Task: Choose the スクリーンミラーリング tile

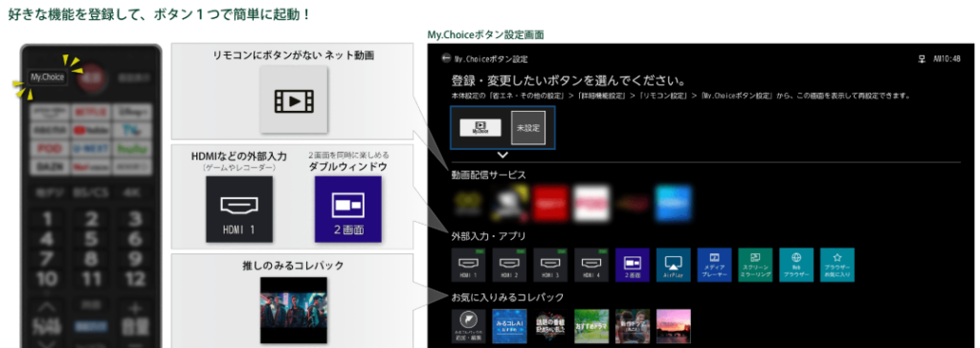Action: [755, 265]
